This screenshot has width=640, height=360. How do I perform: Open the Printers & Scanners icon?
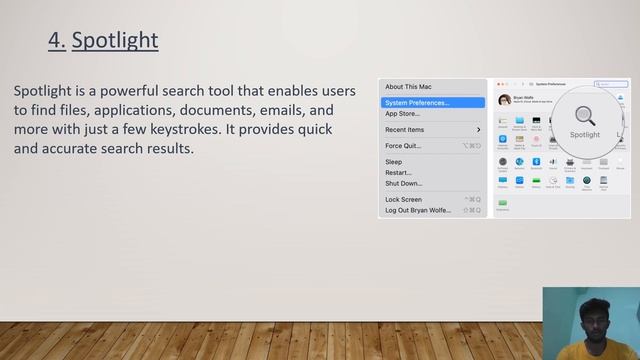pos(570,162)
